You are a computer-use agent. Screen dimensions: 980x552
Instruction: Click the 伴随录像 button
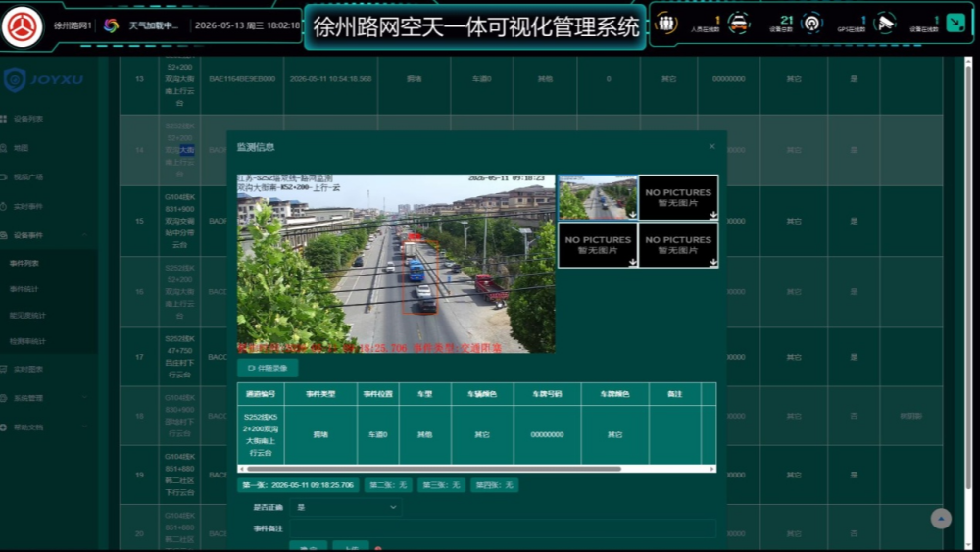(268, 368)
